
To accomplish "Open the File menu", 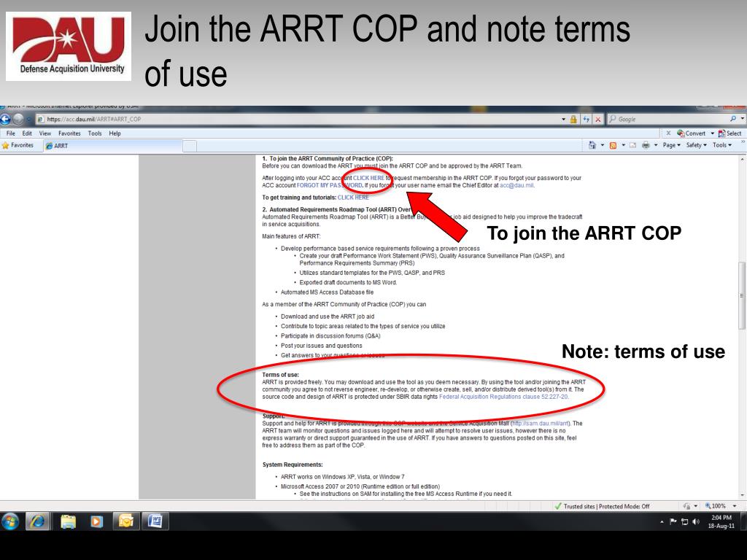I will point(10,133).
